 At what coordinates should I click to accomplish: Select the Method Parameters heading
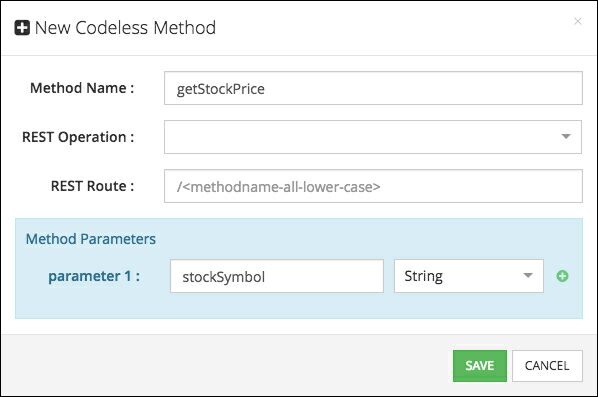point(91,239)
